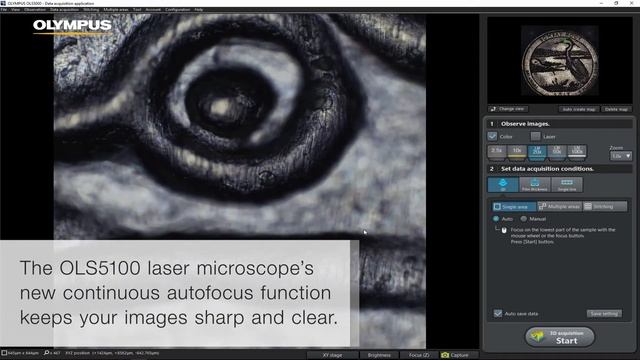Open the Stitching menu
Screen dimensions: 640x360
pos(91,9)
